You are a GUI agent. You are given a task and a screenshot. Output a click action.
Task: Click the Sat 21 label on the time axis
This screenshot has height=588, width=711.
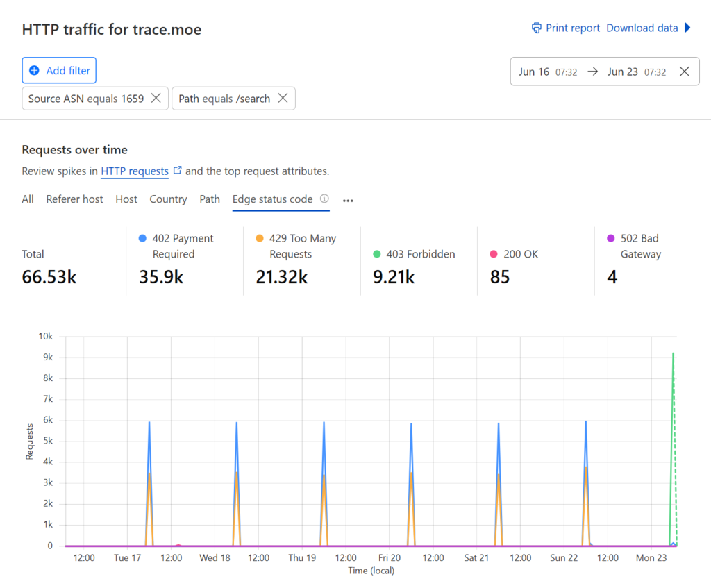click(x=476, y=557)
